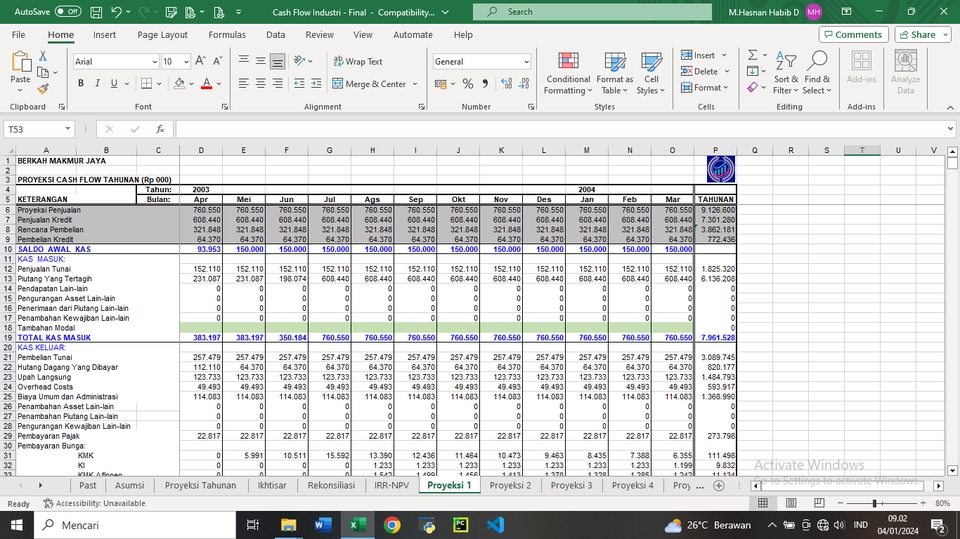Open the General number format dropdown
Viewport: 960px width, 539px height.
pos(526,62)
